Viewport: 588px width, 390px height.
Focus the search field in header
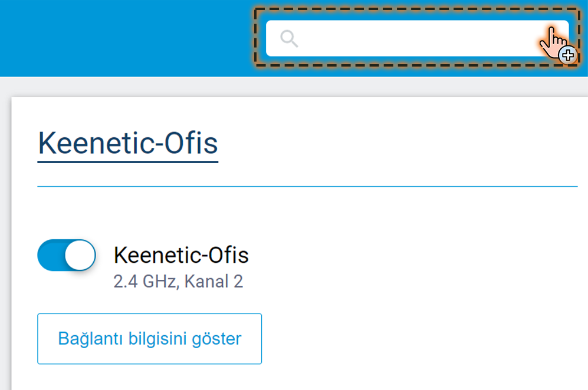point(413,39)
